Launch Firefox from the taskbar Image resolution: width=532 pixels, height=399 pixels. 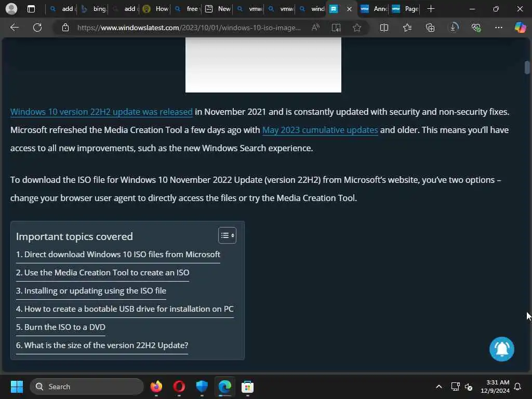[x=156, y=387]
